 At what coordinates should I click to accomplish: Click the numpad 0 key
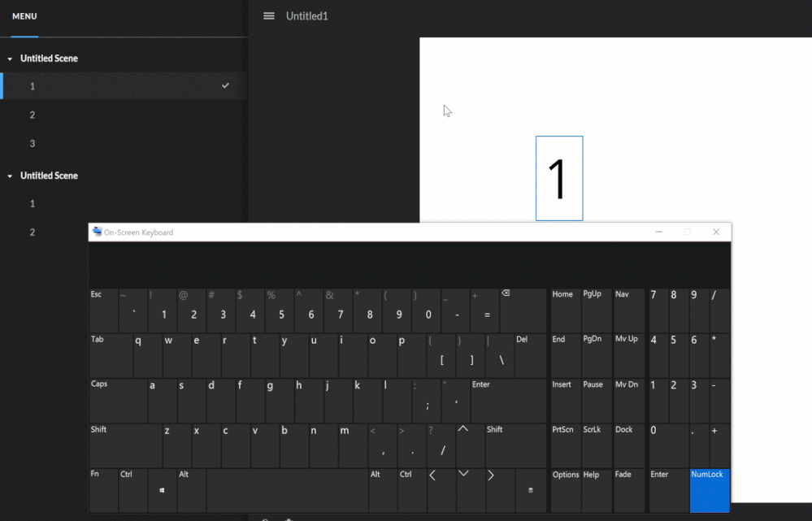click(669, 445)
